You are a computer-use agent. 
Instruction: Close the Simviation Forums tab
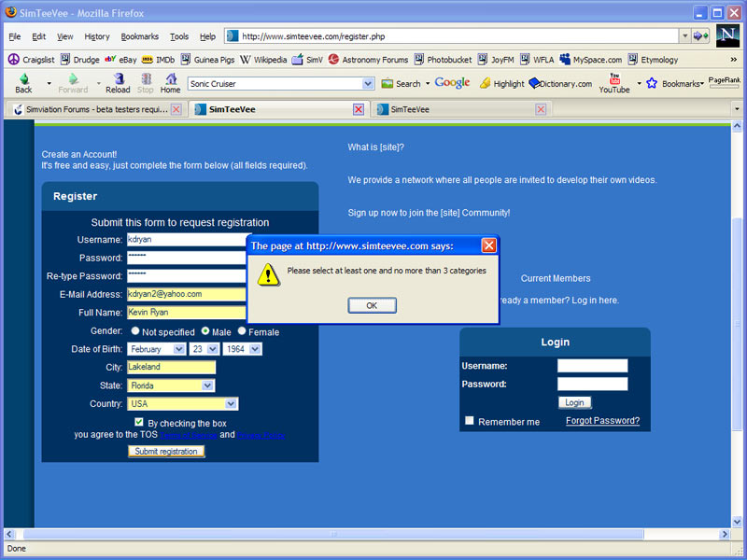[x=176, y=109]
